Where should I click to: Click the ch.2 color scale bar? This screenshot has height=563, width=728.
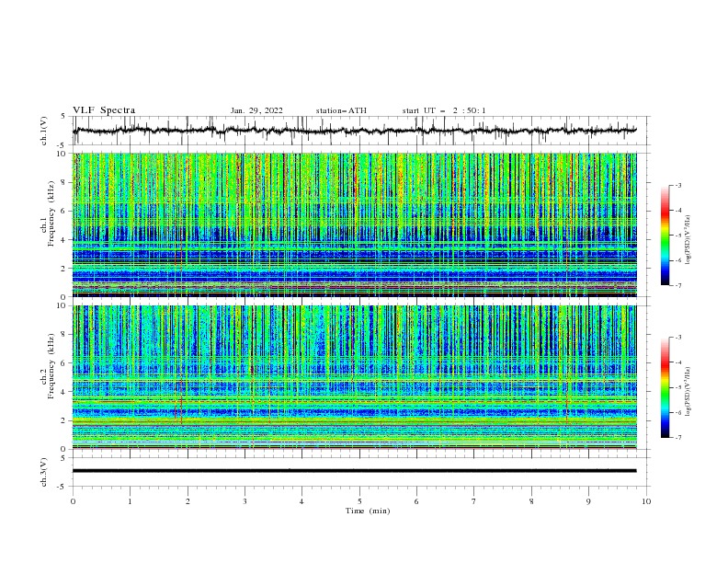tap(665, 387)
